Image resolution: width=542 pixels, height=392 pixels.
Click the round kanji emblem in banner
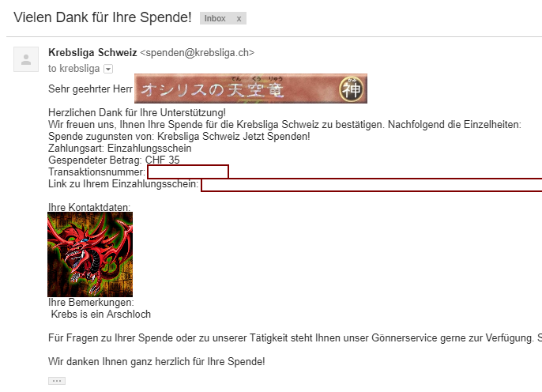[x=351, y=89]
